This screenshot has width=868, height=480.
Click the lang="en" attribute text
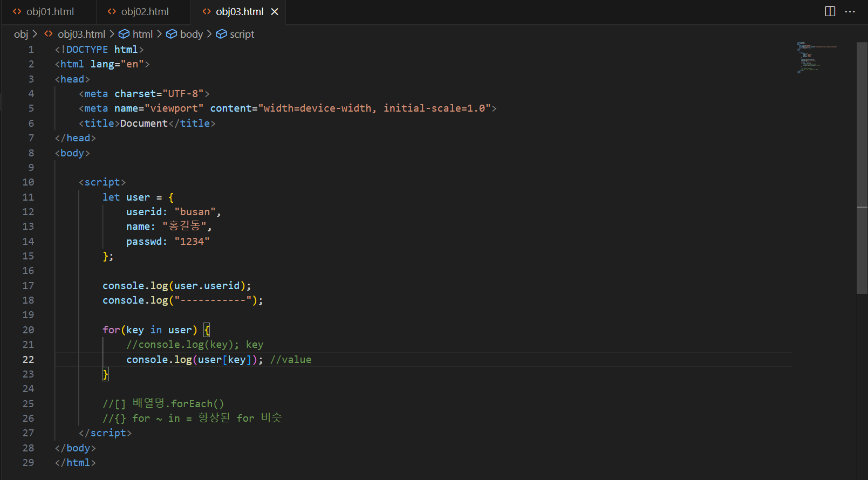pos(117,64)
